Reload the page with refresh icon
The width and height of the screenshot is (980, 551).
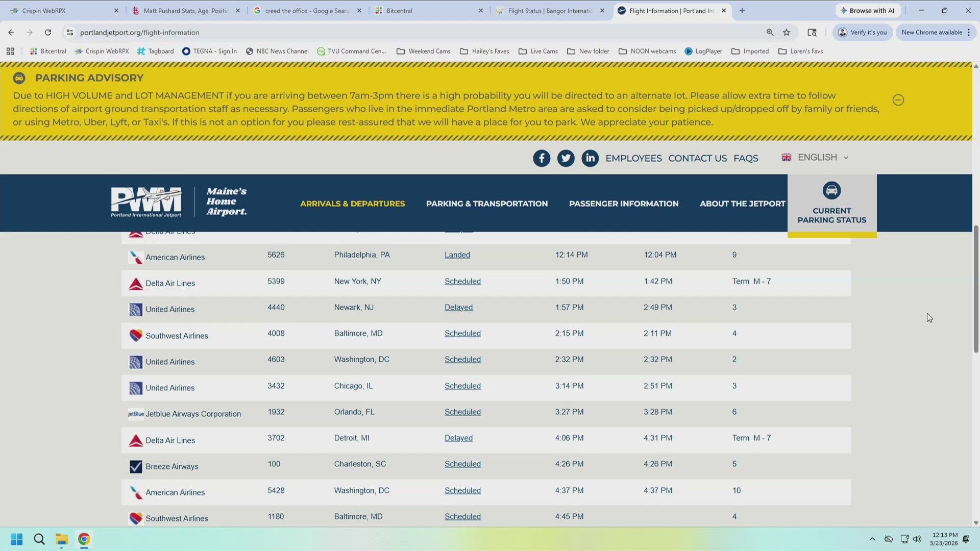tap(48, 33)
